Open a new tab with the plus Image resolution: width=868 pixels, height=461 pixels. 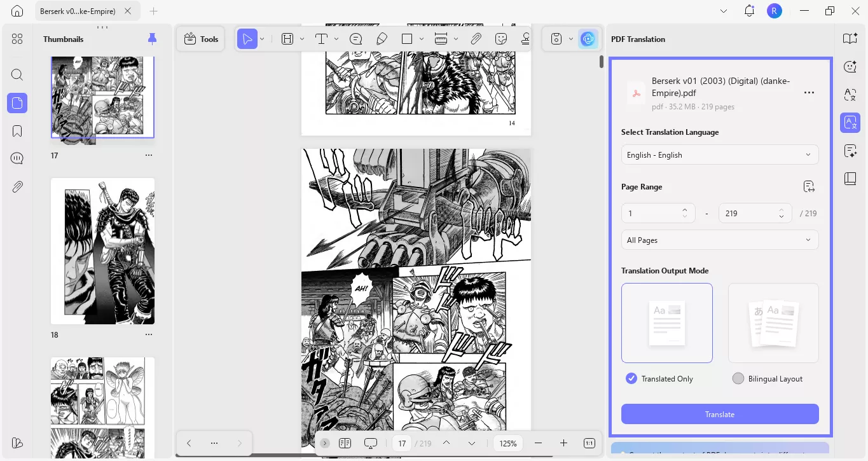point(153,11)
